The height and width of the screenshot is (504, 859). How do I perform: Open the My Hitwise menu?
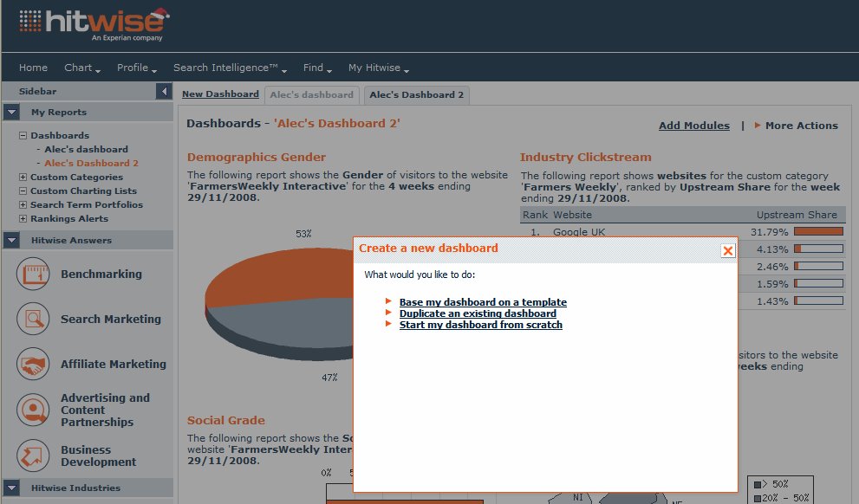378,68
